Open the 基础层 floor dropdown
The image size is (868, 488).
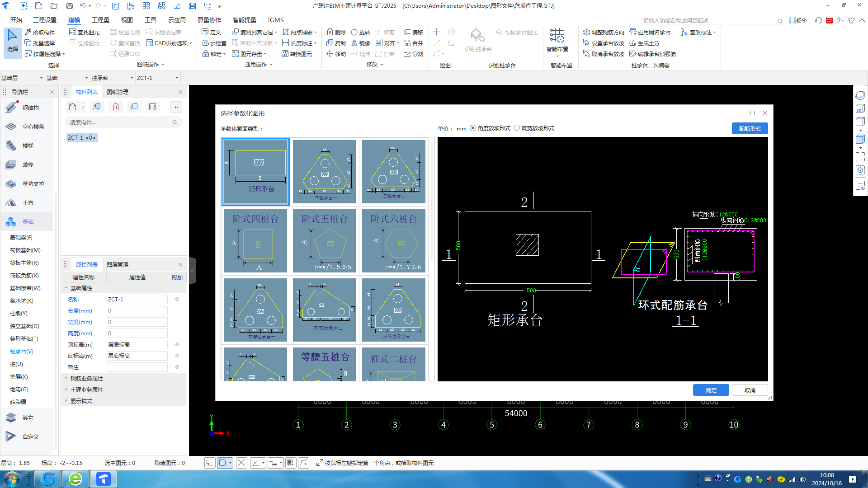coord(22,78)
